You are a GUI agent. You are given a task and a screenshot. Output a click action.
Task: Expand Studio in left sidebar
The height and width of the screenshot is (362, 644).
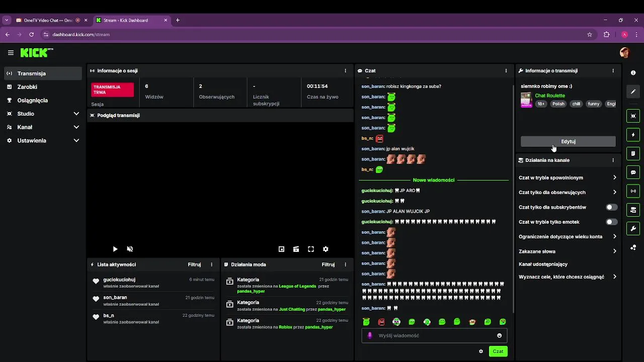[43, 114]
